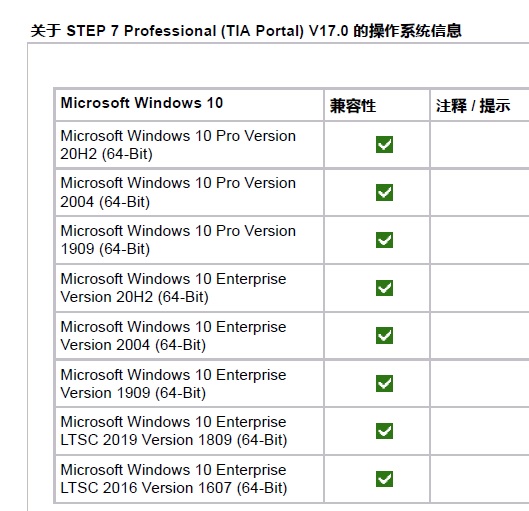Screen dimensions: 529x511
Task: Select the Windows 10 Pro Version 20H2 text
Action: point(178,145)
